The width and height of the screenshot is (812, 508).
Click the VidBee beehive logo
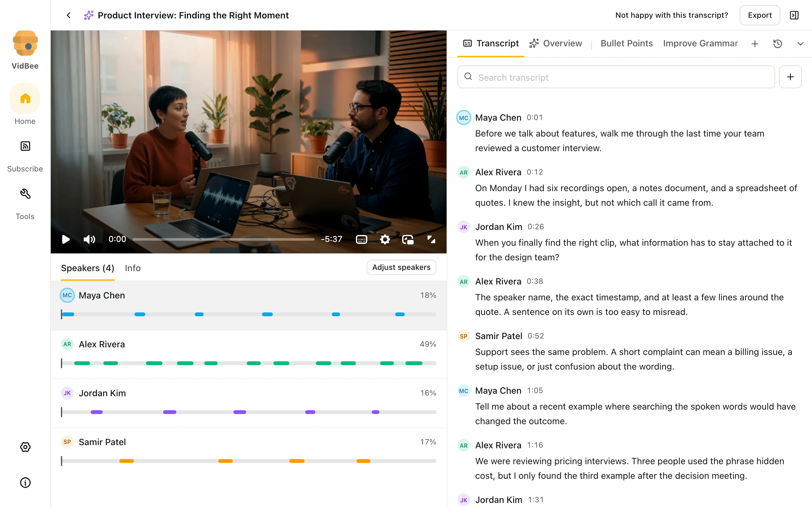tap(25, 43)
